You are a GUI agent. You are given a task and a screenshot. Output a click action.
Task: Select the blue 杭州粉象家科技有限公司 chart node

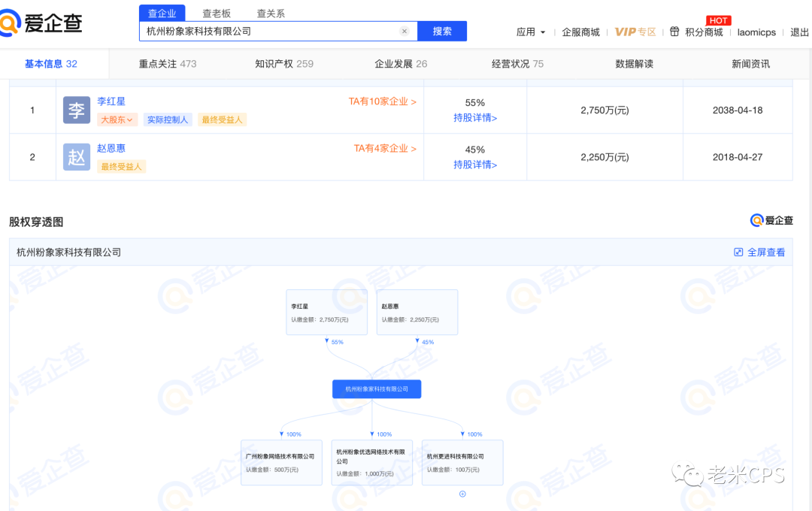(377, 389)
